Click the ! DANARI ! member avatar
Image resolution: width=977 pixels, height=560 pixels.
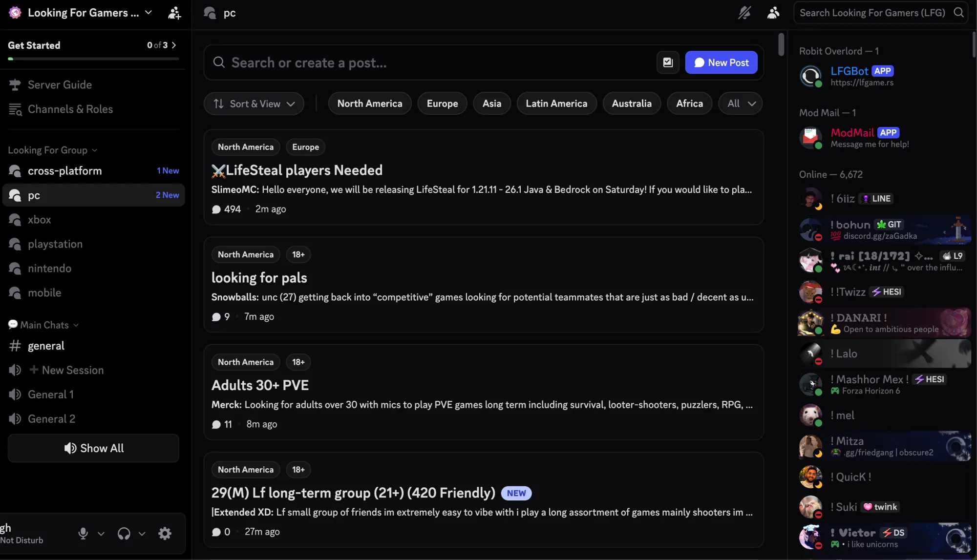[811, 323]
